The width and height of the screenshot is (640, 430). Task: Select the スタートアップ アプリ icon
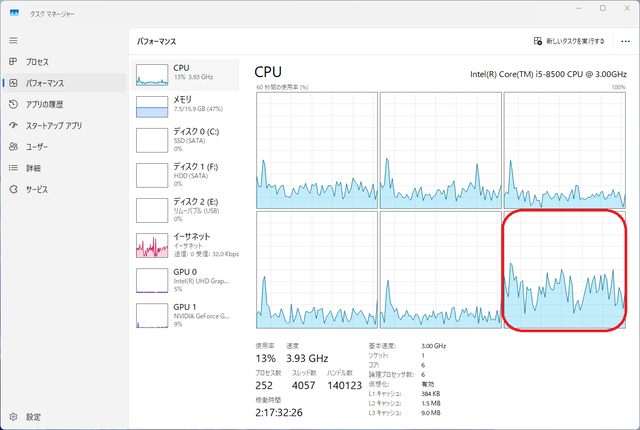13,125
